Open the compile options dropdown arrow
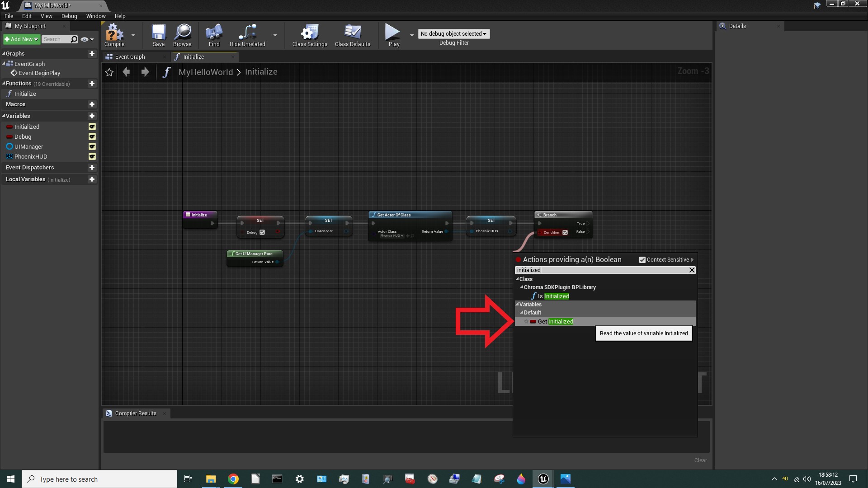The height and width of the screenshot is (488, 868). click(x=133, y=35)
